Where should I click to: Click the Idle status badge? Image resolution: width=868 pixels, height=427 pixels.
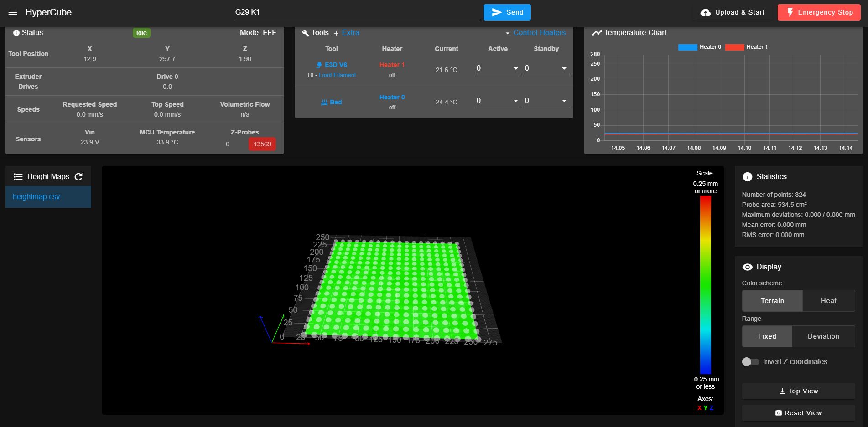point(141,33)
